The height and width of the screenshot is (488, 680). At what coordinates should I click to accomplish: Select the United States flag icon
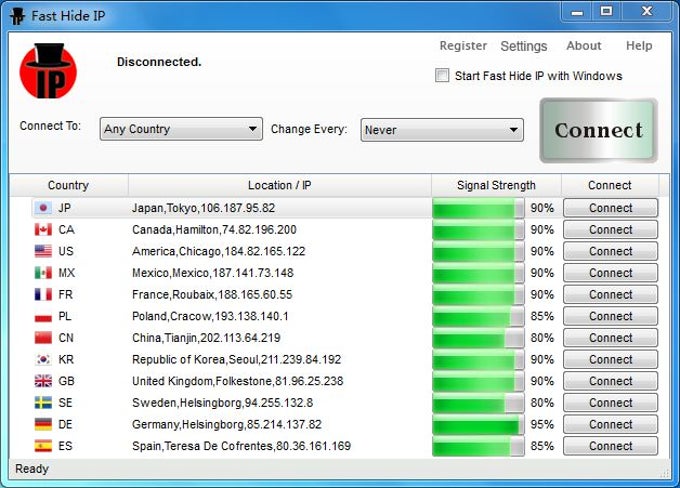(43, 251)
